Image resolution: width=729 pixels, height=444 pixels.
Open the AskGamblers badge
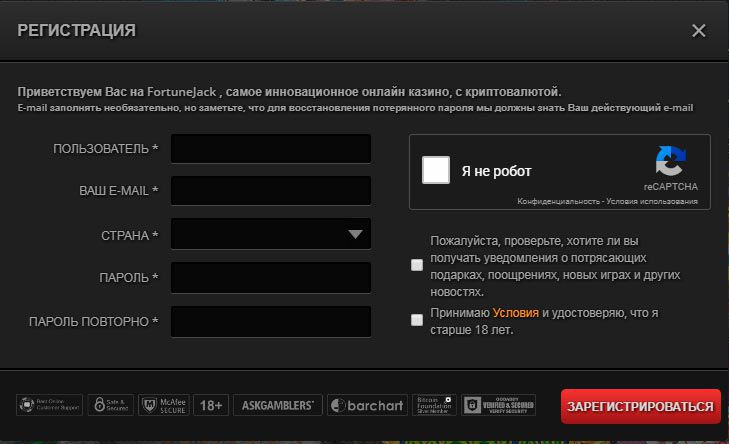(278, 405)
